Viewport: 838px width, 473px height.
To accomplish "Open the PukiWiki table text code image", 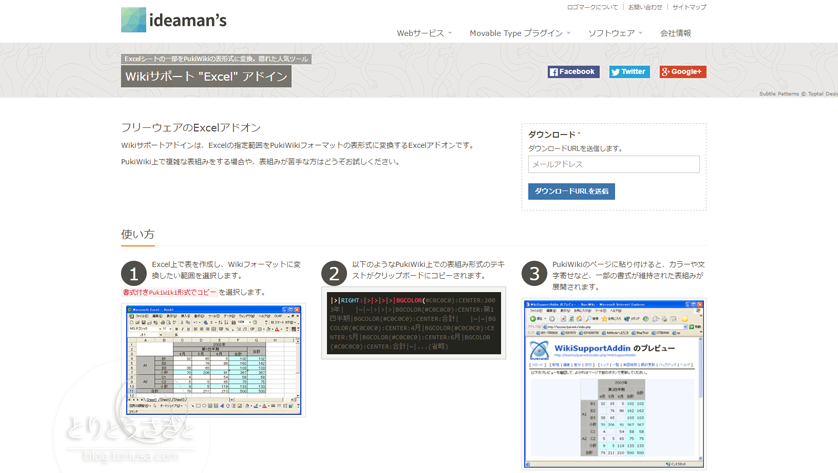I will (414, 323).
